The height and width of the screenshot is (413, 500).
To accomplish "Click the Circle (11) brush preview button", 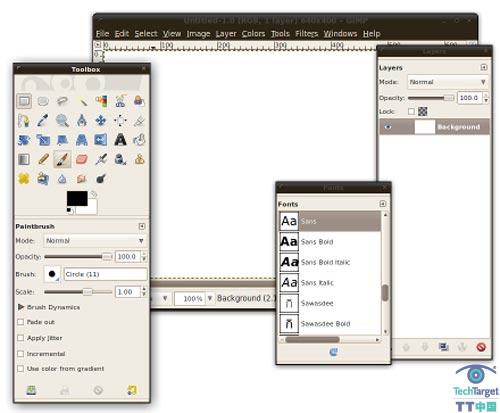I will 52,274.
